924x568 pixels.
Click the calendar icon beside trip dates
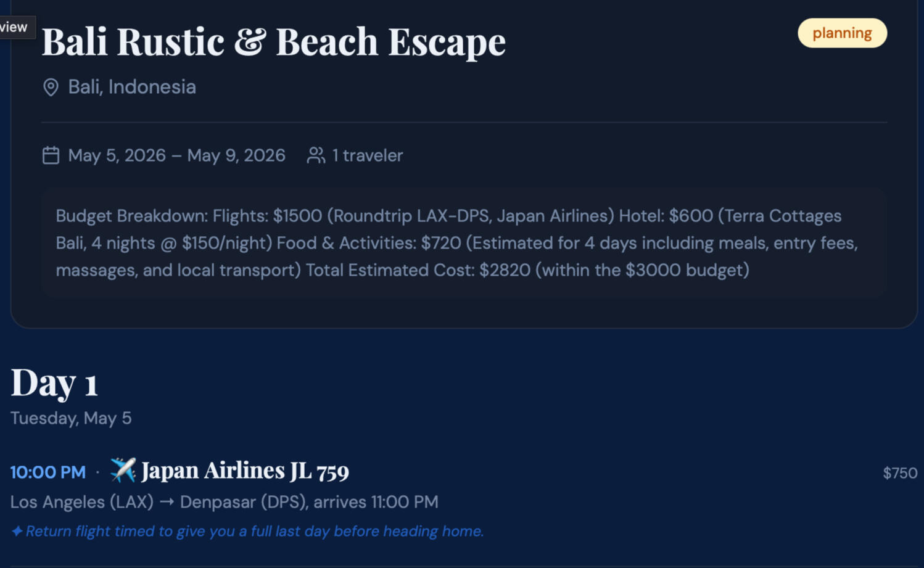click(51, 155)
